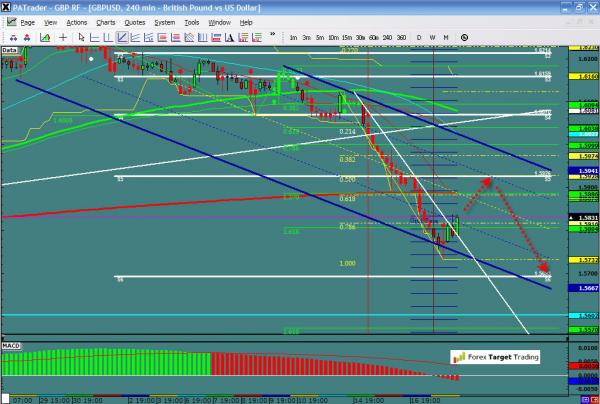Open the Actions menu
600x404 pixels.
(x=76, y=21)
